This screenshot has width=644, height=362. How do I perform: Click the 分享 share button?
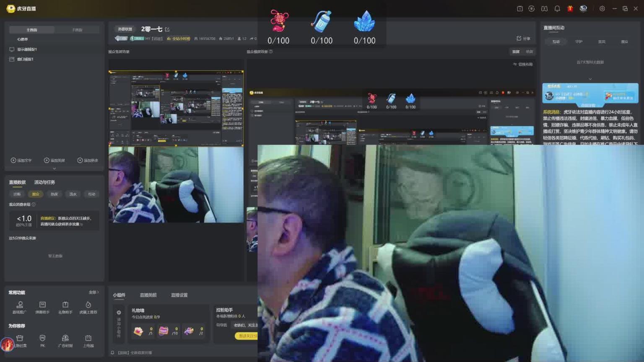coord(523,39)
